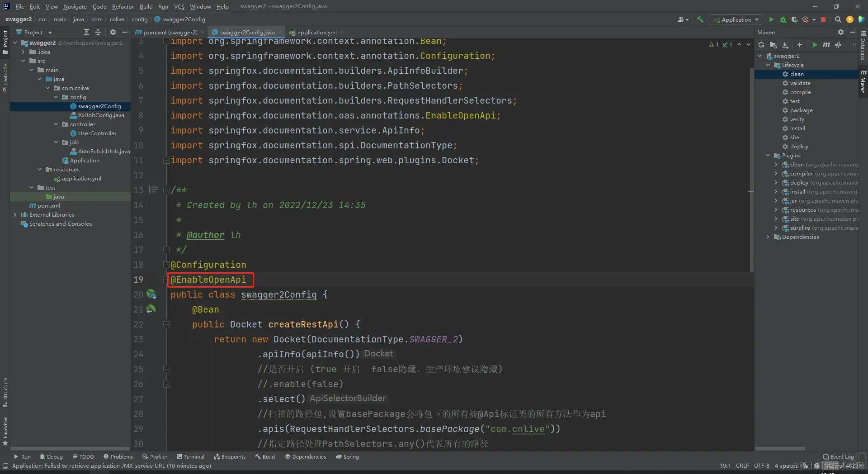The width and height of the screenshot is (868, 474).
Task: Start debugging Application with the bug icon
Action: tap(783, 19)
